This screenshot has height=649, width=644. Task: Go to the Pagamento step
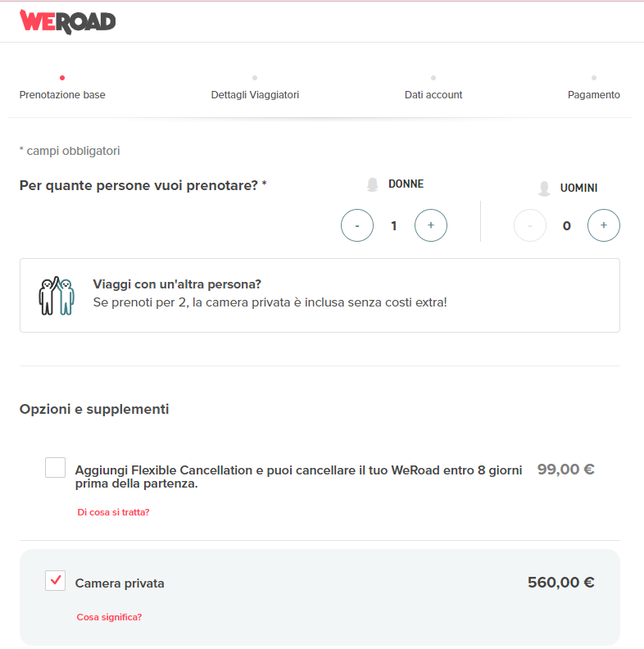coord(594,95)
